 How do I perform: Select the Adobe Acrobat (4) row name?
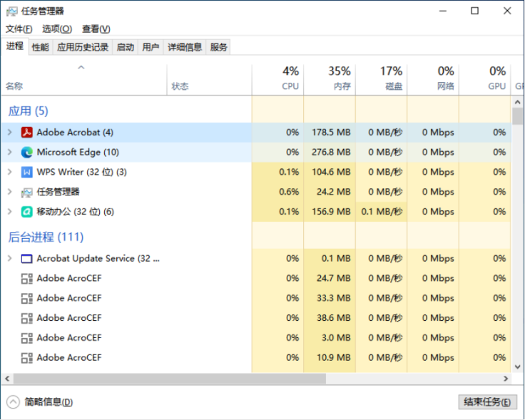[x=75, y=133]
